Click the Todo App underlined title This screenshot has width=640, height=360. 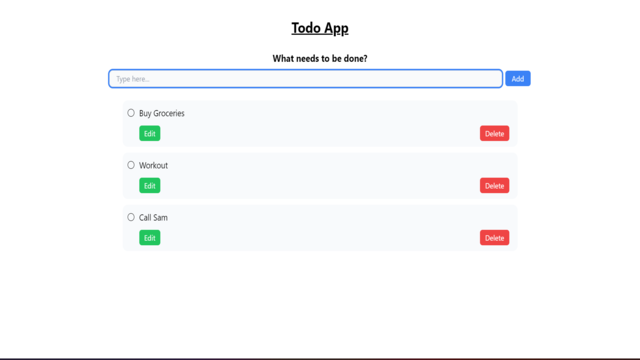tap(320, 28)
